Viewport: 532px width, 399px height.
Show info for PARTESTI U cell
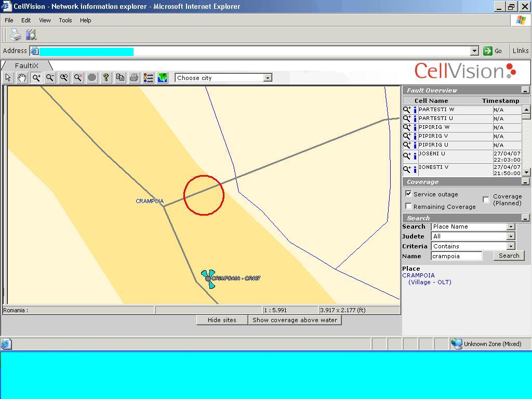[415, 119]
